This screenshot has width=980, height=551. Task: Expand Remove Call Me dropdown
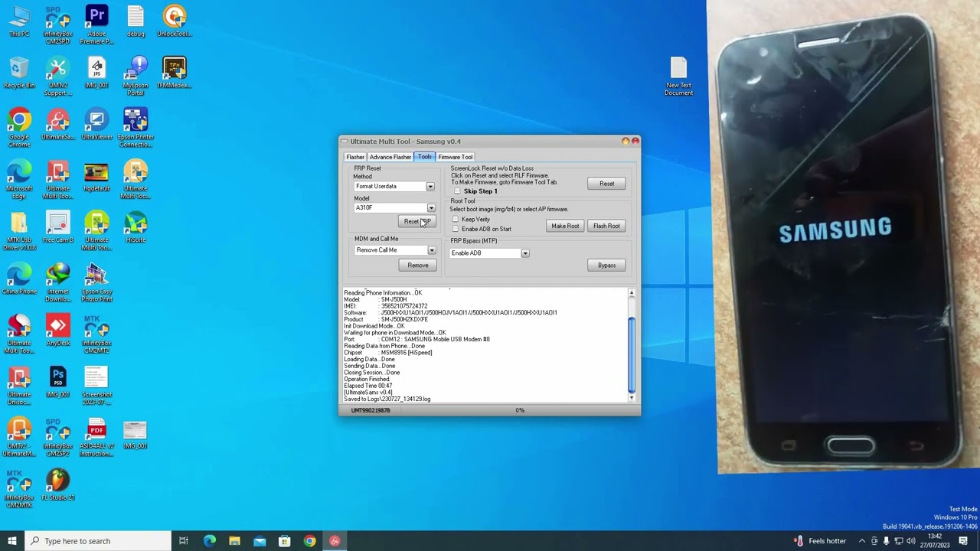coord(431,250)
